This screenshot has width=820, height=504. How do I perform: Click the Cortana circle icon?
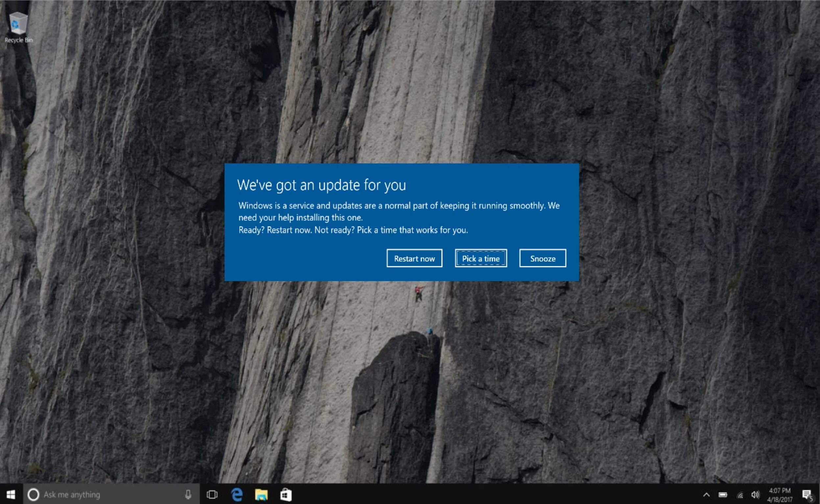pos(33,495)
